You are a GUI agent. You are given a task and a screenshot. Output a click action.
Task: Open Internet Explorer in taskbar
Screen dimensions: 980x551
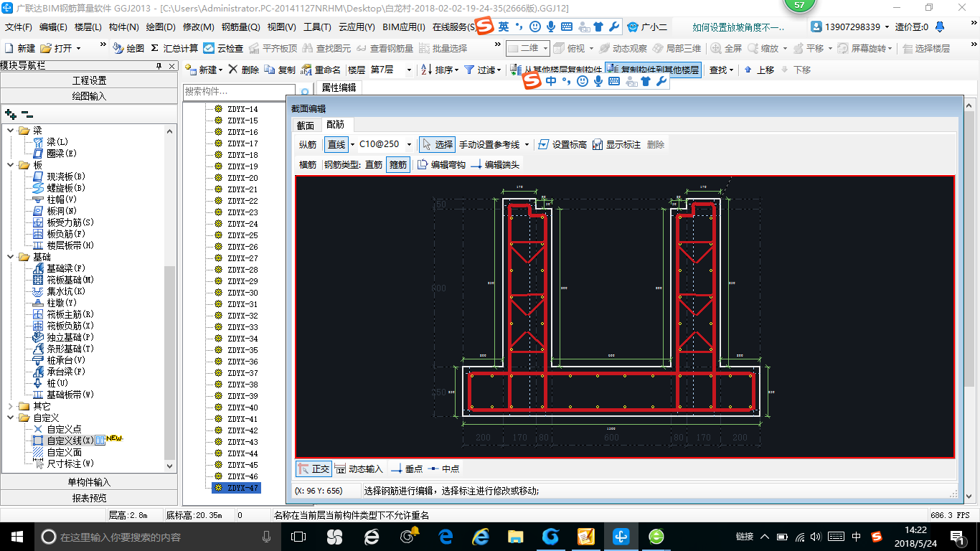pos(480,537)
